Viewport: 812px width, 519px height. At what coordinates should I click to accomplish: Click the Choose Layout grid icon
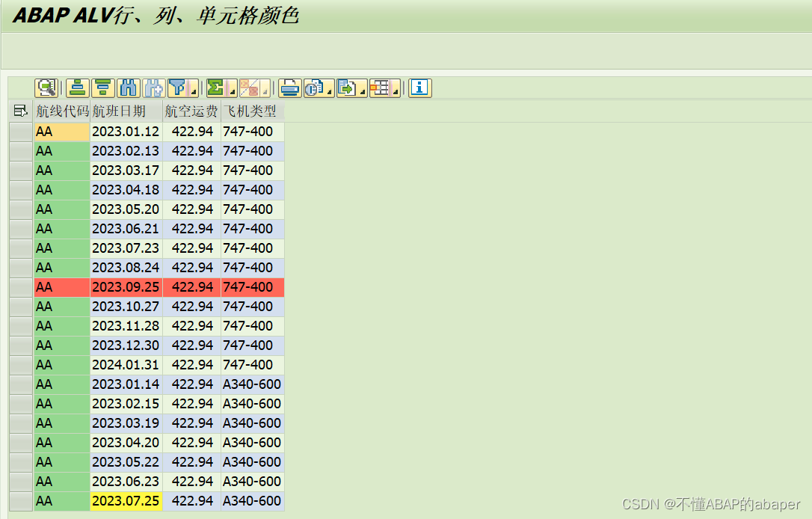pos(381,88)
